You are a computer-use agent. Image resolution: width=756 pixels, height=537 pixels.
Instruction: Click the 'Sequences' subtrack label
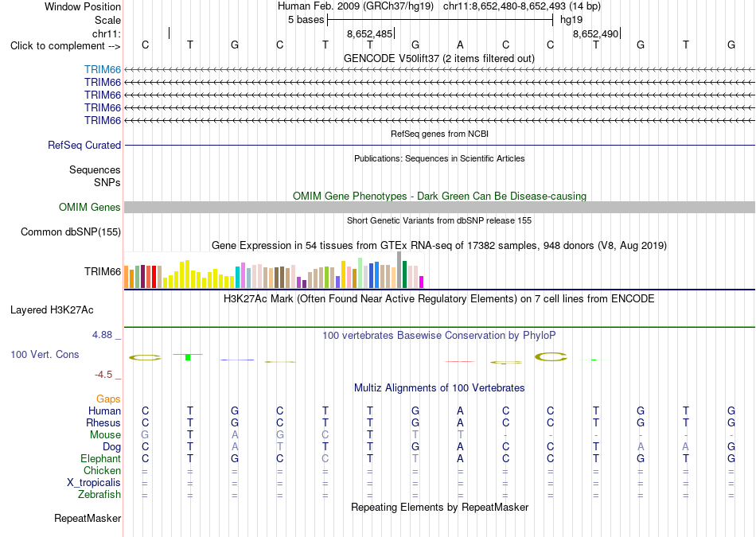point(95,169)
